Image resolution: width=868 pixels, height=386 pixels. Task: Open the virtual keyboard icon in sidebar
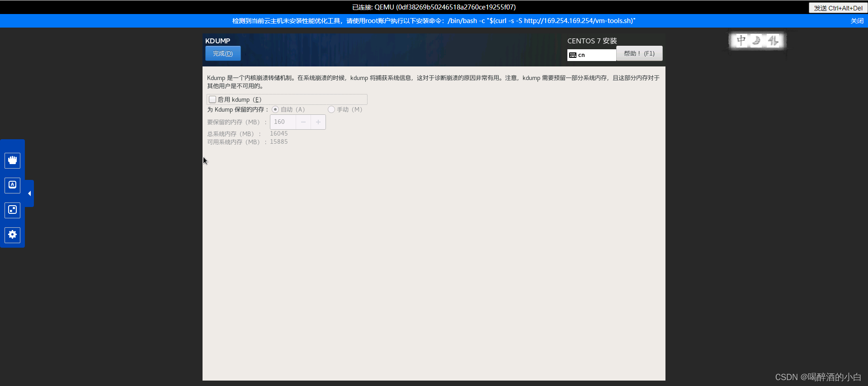click(x=12, y=185)
